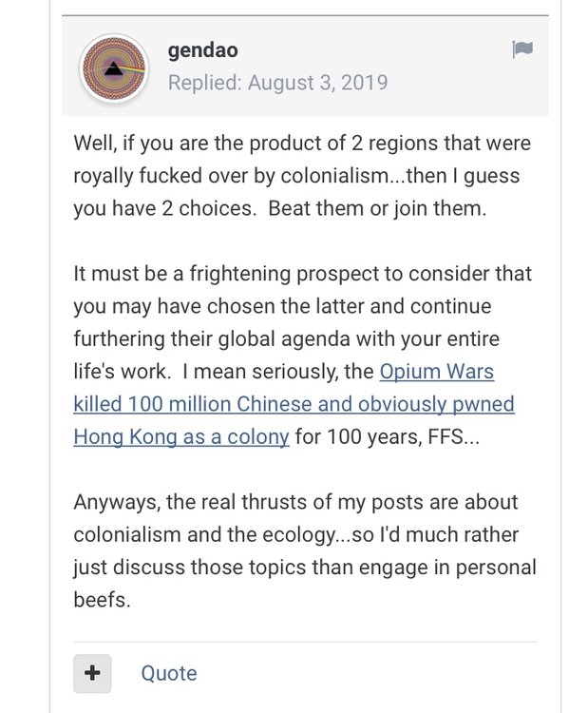This screenshot has height=713, width=588.
Task: Follow the 'killed 100 million Chinese' link line
Action: 294,404
